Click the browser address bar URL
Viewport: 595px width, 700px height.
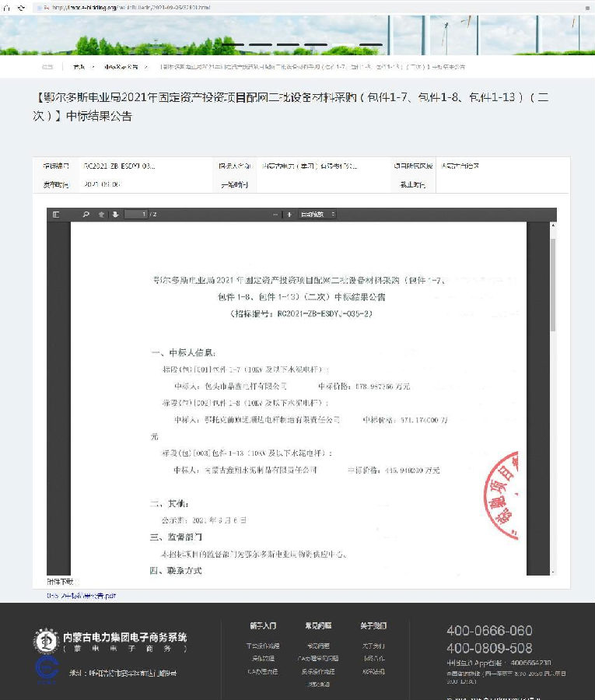[x=132, y=7]
